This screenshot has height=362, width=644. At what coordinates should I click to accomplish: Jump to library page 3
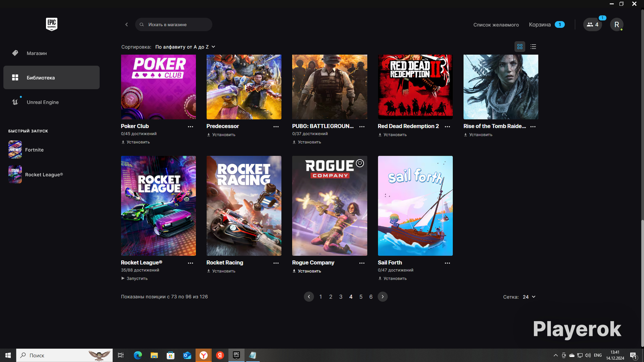pos(341,297)
